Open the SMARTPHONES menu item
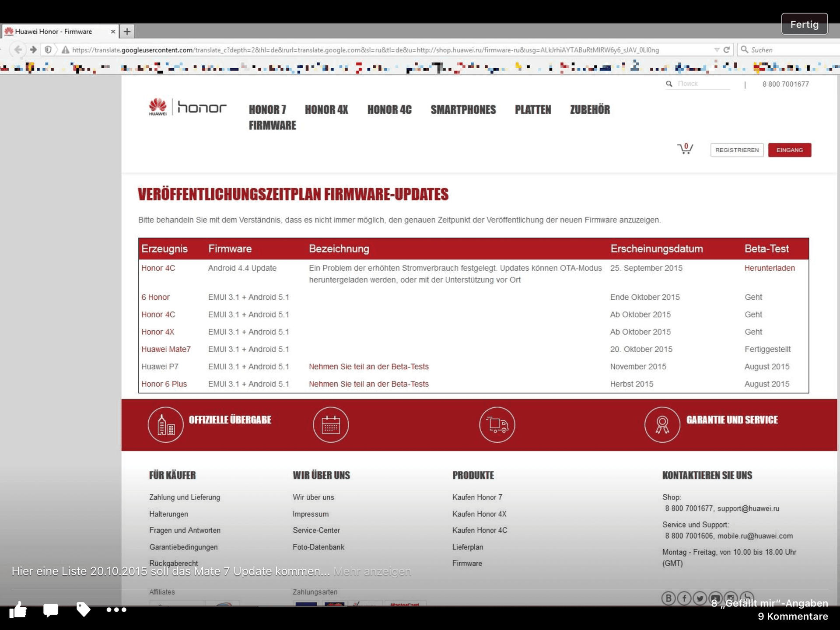840x630 pixels. coord(463,109)
